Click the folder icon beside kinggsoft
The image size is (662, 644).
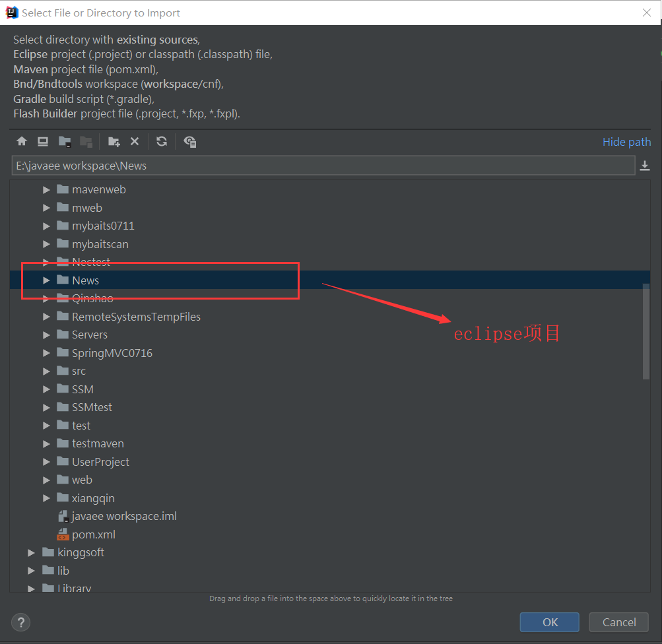(48, 552)
